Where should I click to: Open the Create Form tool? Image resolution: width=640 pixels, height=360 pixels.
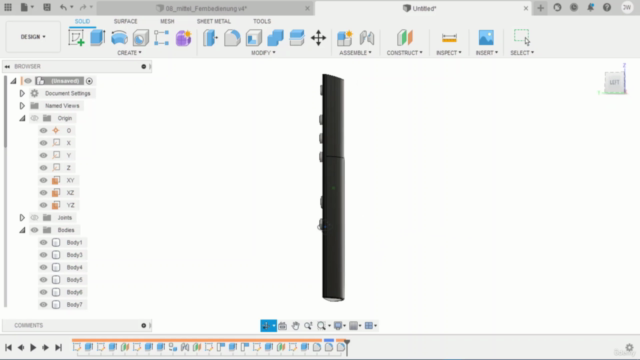(183, 38)
